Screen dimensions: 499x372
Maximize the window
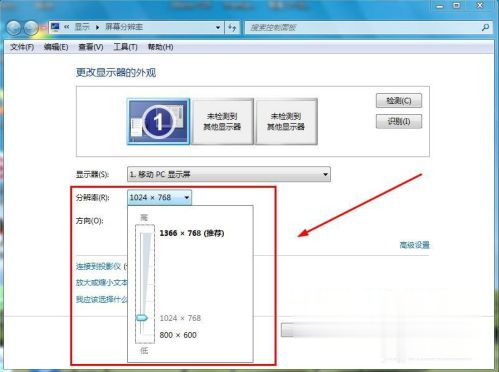coord(457,6)
